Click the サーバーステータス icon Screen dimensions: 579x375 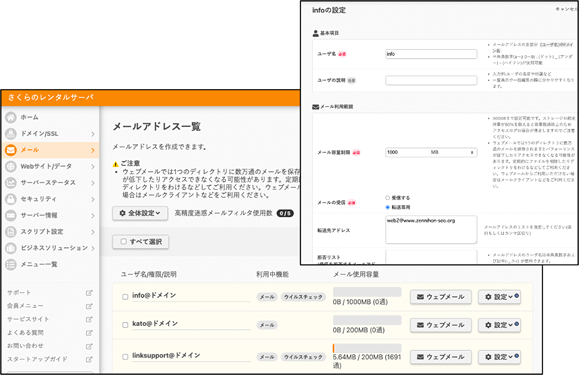11,183
